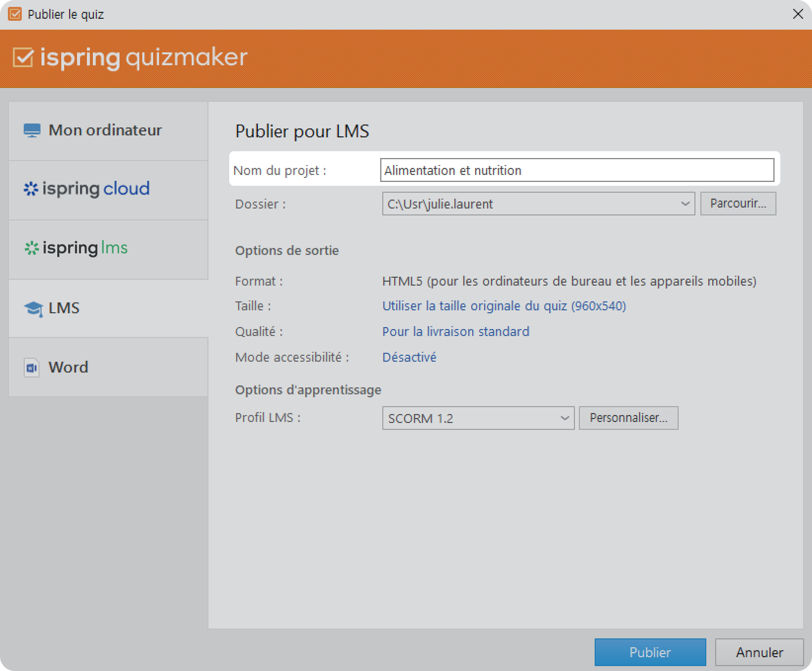Screen dimensions: 812x671
Task: Click Parcourir... to browse folders
Action: click(x=738, y=204)
